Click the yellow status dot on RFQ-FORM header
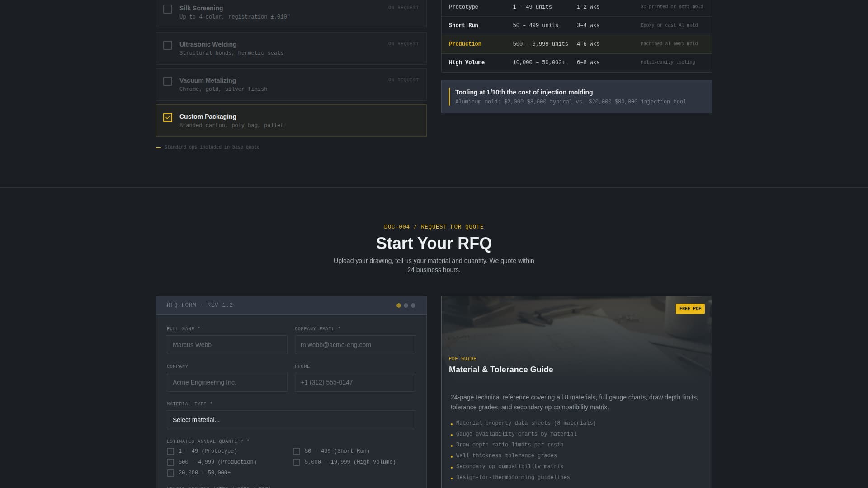The image size is (868, 488). [399, 305]
